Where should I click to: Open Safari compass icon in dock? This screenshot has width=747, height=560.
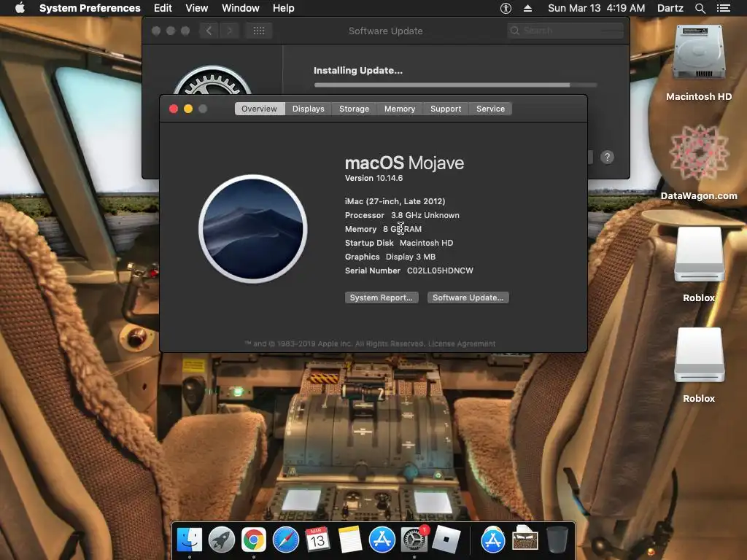[x=285, y=540]
